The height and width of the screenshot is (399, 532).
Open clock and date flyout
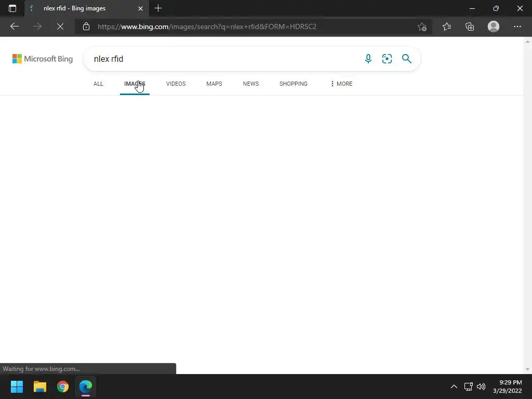(507, 387)
